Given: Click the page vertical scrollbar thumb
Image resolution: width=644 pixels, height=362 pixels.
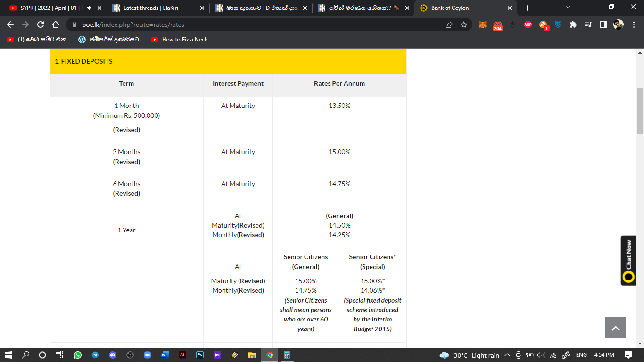Looking at the screenshot, I should (x=640, y=111).
